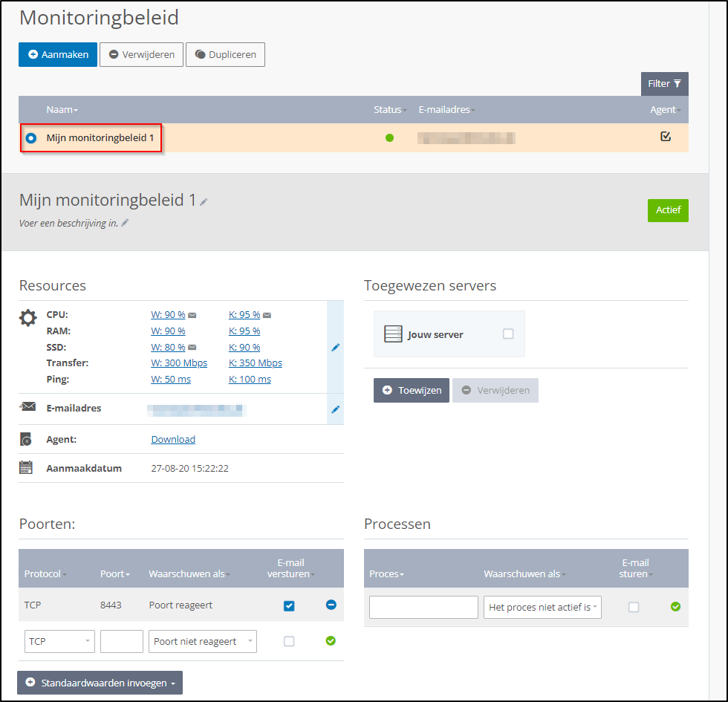
Task: Click the Aanmaken button
Action: click(x=58, y=54)
